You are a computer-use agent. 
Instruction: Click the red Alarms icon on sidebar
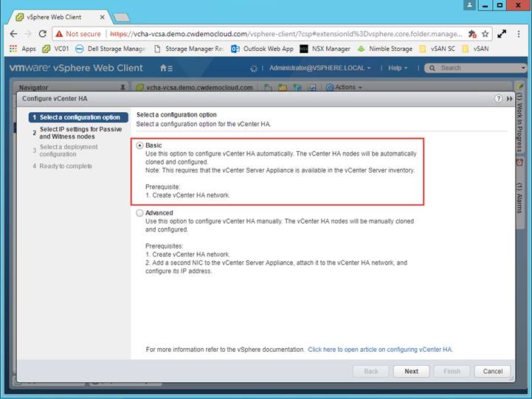(519, 162)
